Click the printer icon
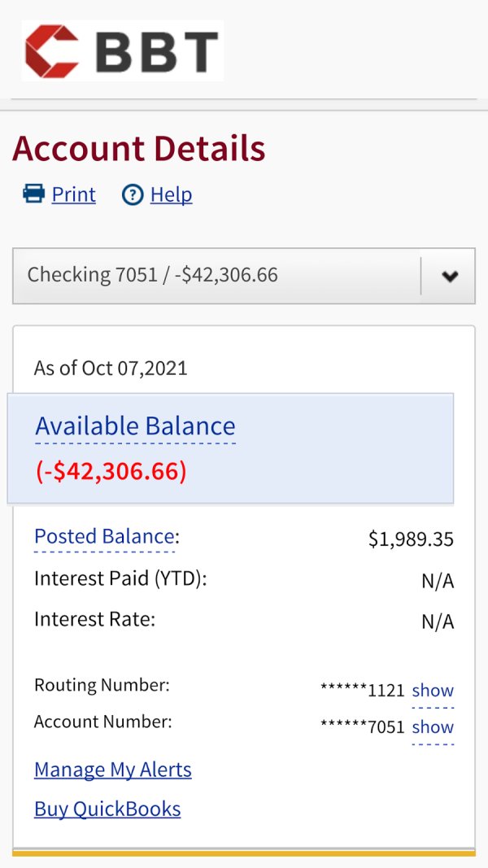Image resolution: width=488 pixels, height=868 pixels. pos(33,194)
